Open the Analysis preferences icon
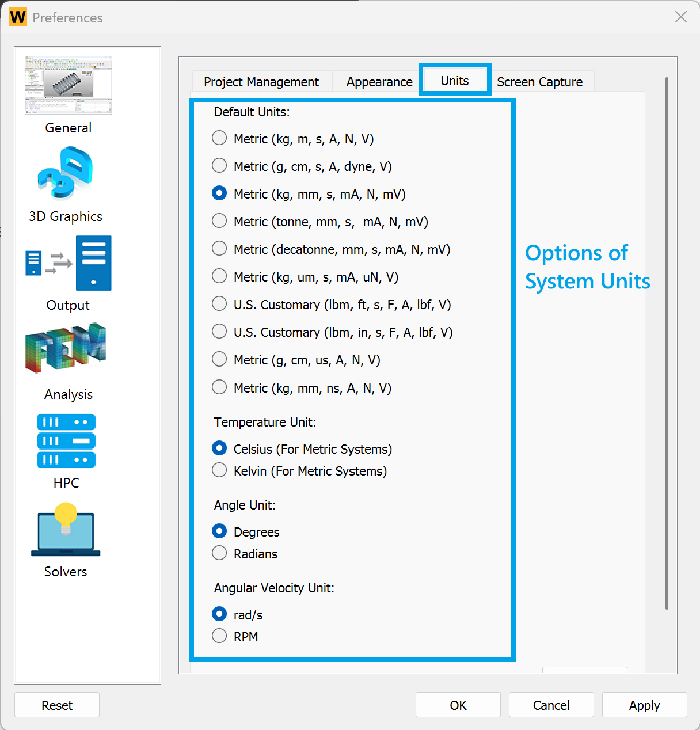The image size is (700, 730). coord(66,348)
